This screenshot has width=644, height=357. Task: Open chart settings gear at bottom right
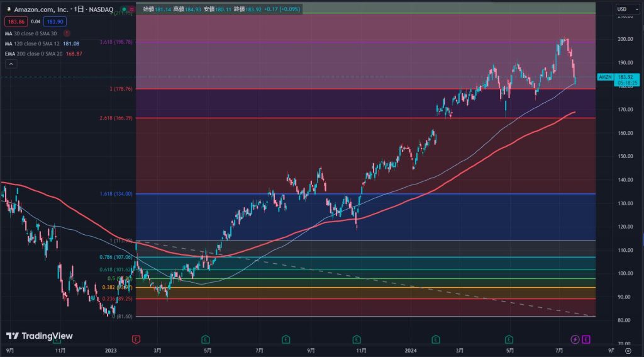point(628,351)
